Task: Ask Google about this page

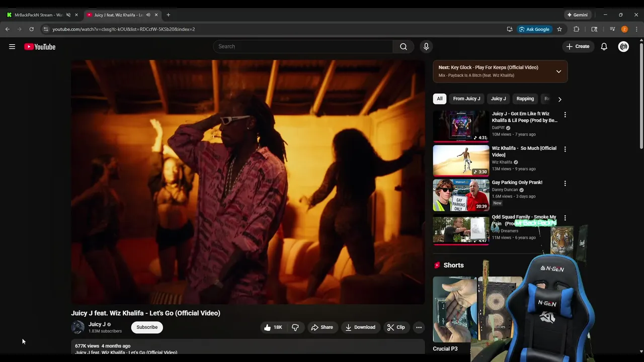Action: (x=534, y=29)
